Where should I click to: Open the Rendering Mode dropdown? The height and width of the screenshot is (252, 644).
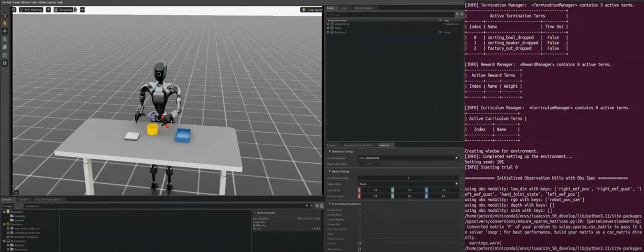pos(408,158)
